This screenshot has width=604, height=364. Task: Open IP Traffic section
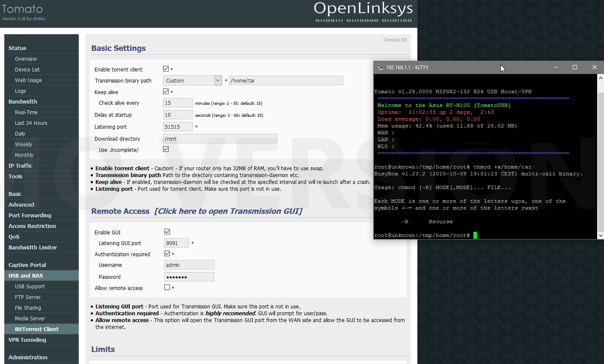[x=42, y=166]
